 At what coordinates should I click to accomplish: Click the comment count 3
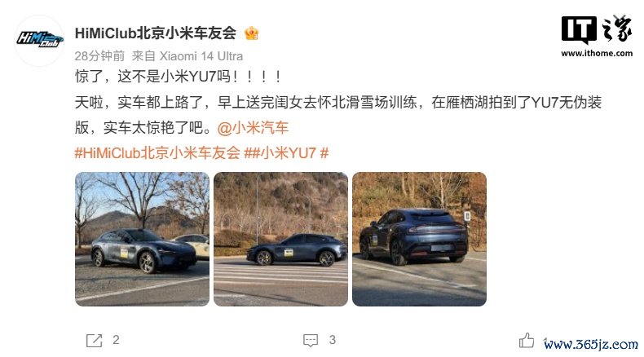pos(333,340)
